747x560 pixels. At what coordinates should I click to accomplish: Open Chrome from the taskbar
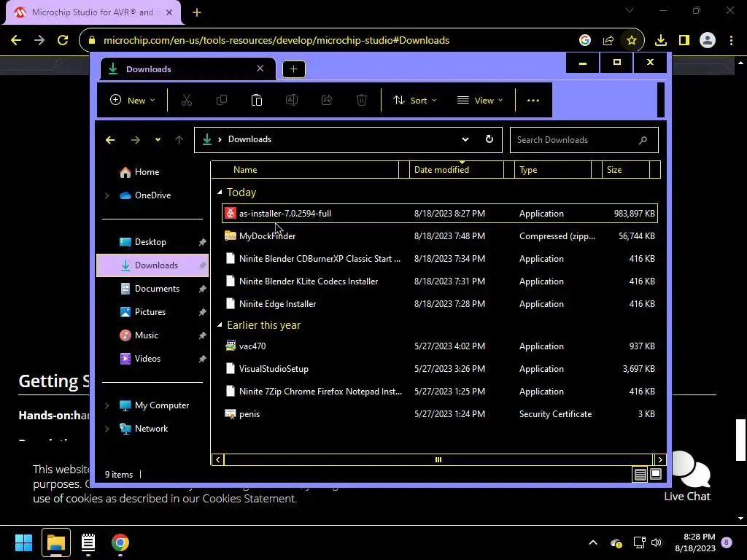tap(120, 542)
